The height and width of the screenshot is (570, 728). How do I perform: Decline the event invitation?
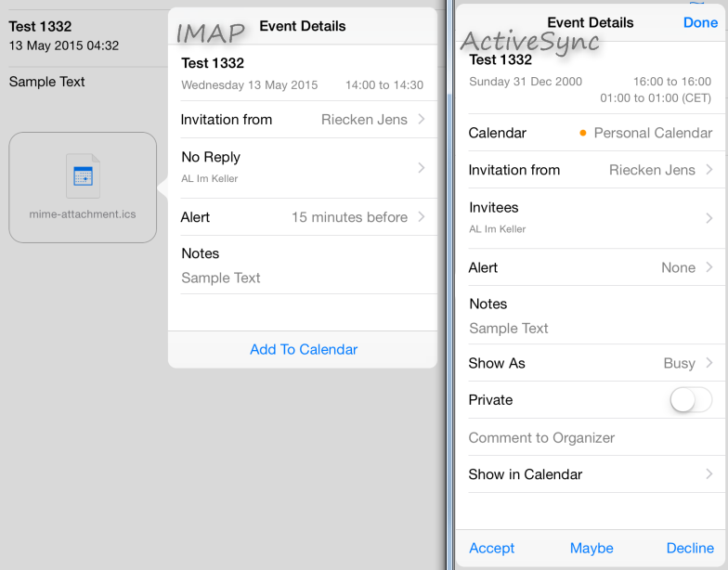coord(689,548)
